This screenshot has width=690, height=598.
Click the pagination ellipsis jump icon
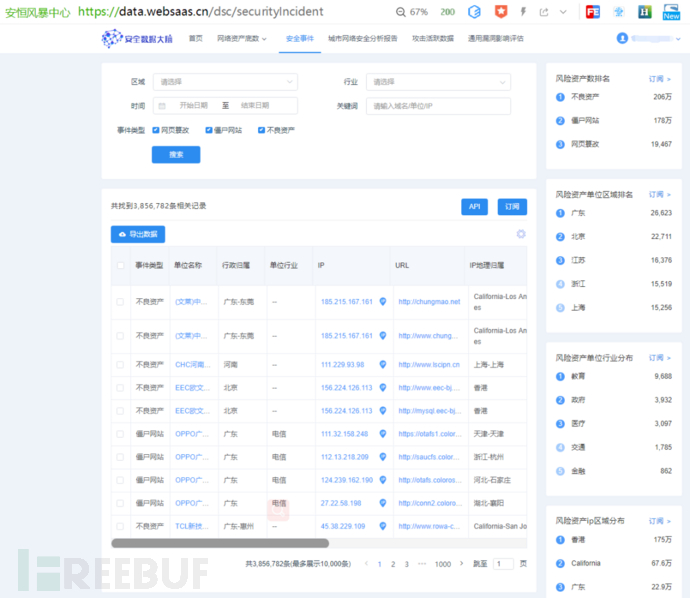[x=422, y=564]
